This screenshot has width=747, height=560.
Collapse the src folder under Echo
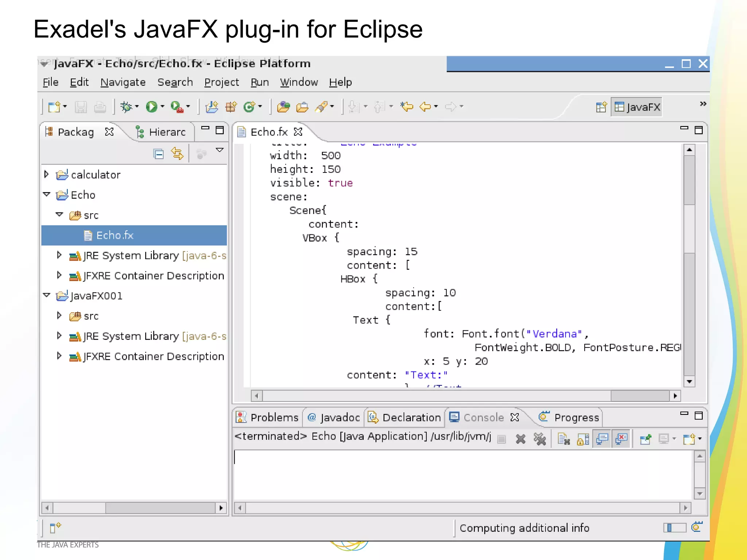[x=59, y=215]
